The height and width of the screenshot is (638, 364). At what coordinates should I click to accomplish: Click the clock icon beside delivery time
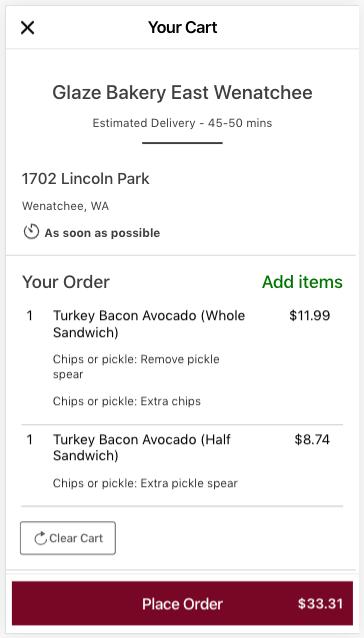point(31,232)
